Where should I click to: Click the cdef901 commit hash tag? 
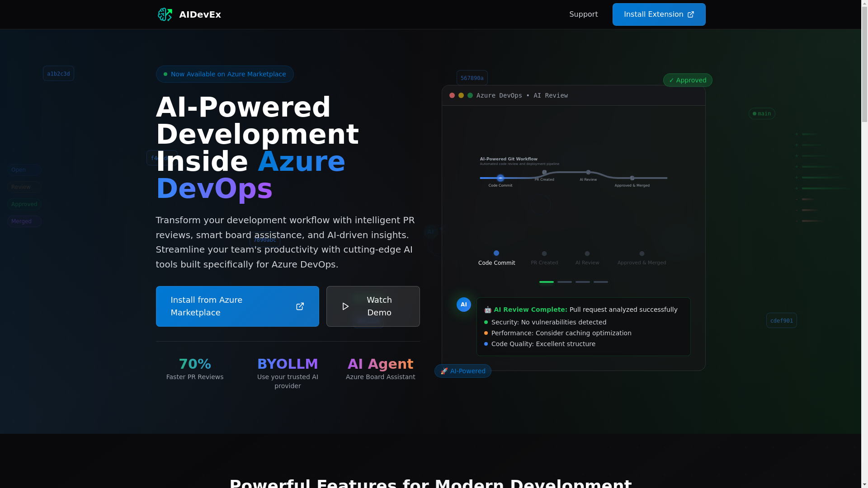click(782, 320)
